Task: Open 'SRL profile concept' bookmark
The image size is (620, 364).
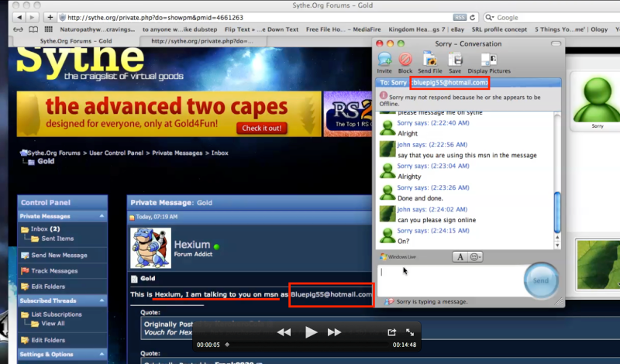Action: pyautogui.click(x=499, y=29)
